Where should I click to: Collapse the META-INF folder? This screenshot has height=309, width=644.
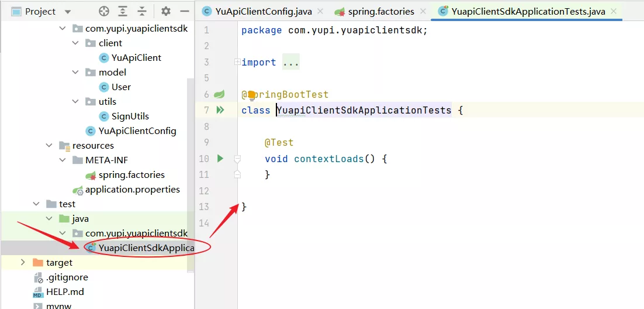pos(63,160)
